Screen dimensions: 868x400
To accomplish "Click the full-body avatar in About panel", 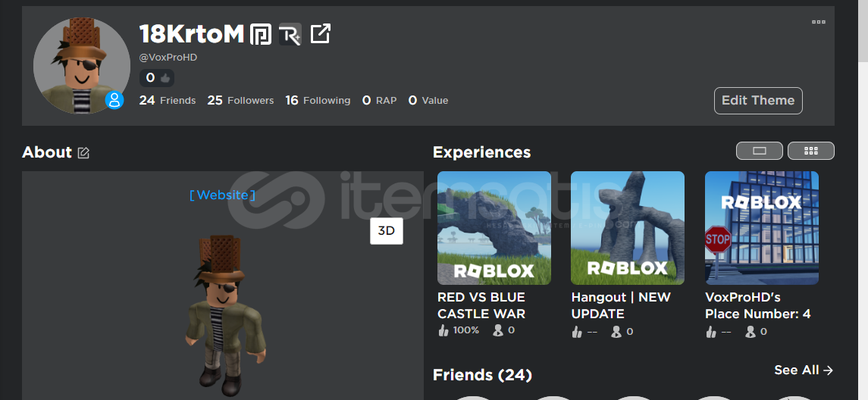I will pyautogui.click(x=224, y=315).
